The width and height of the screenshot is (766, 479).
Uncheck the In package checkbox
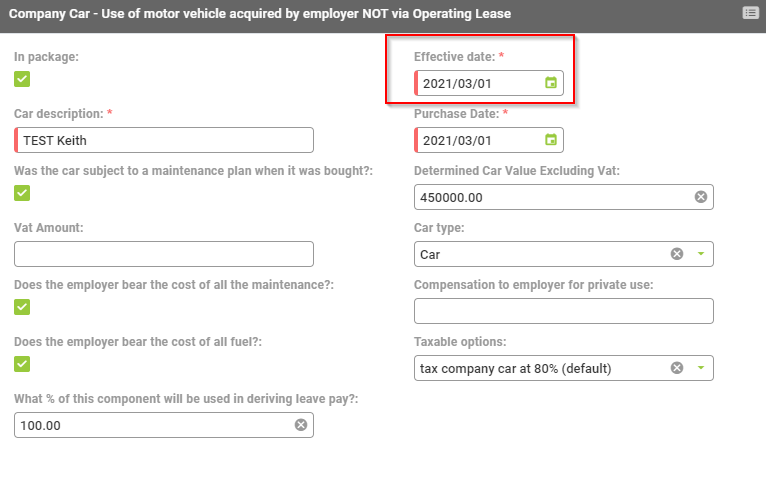(22, 79)
